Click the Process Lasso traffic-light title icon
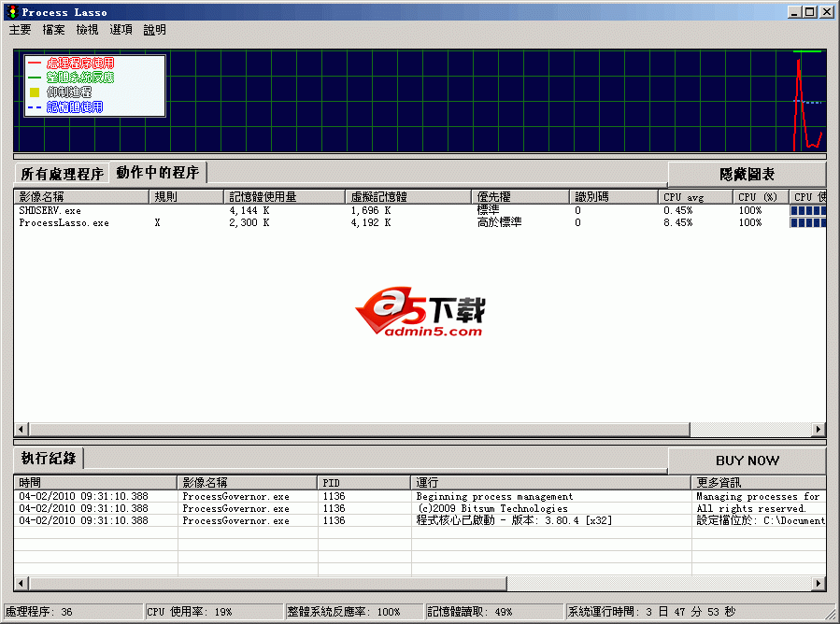 (x=10, y=12)
